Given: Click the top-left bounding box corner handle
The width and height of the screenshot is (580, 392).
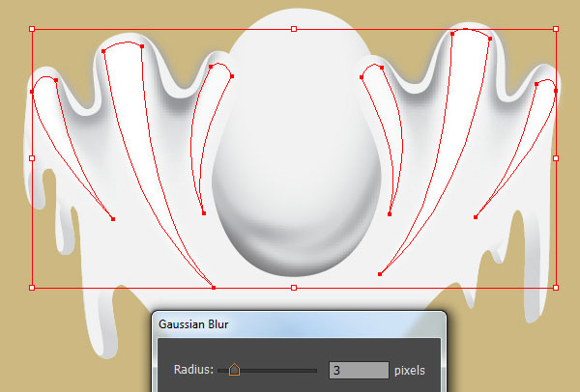Looking at the screenshot, I should coord(32,29).
